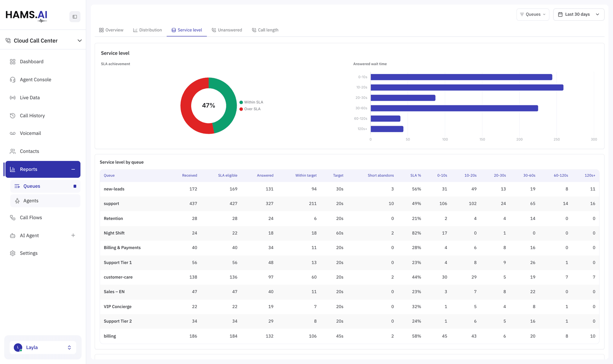Screen dimensions: 613x364
Task: Click the Call Flows icon
Action: [13, 218]
